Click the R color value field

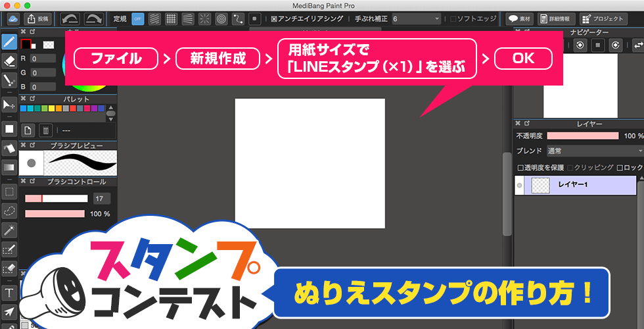(42, 59)
